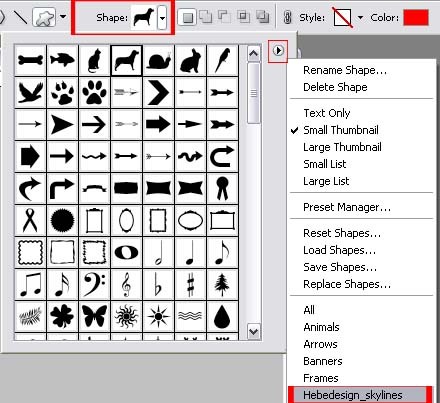The height and width of the screenshot is (403, 440).
Task: Select the chevron arrow shape
Action: pyautogui.click(x=158, y=92)
